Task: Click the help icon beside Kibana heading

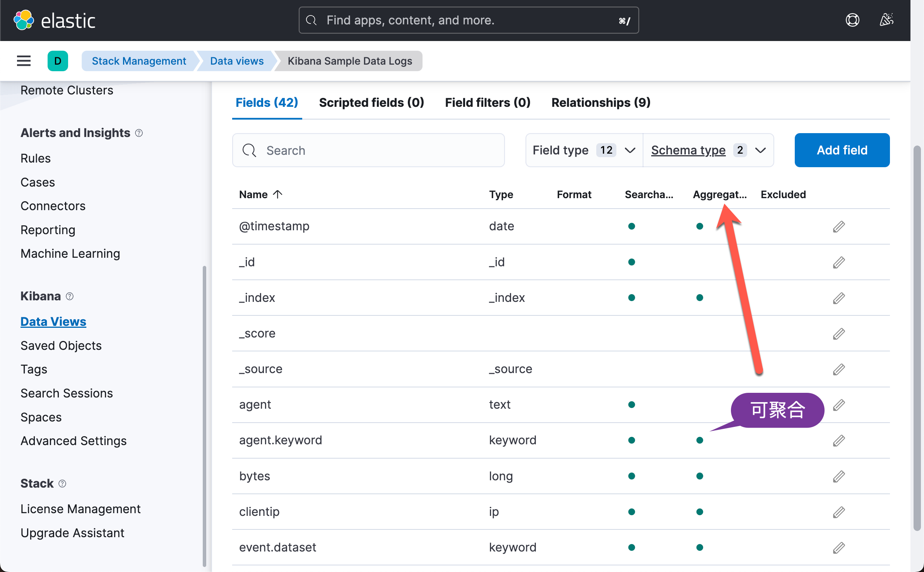Action: coord(70,296)
